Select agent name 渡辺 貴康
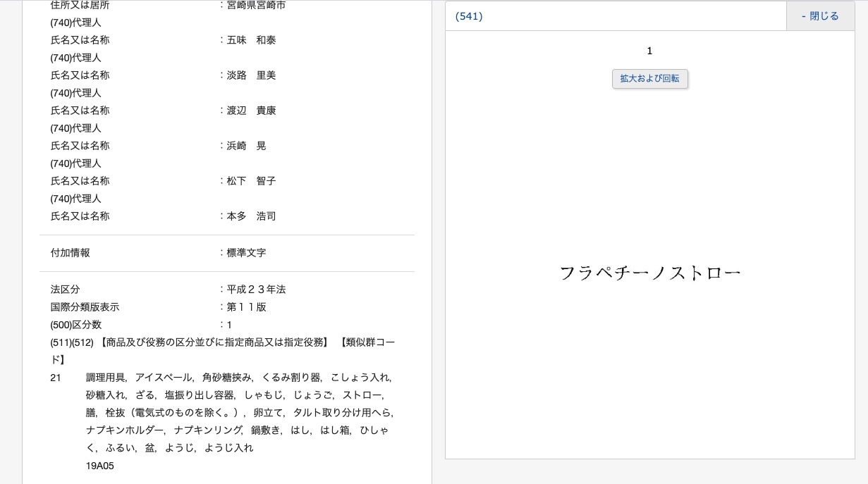This screenshot has height=484, width=868. [251, 111]
